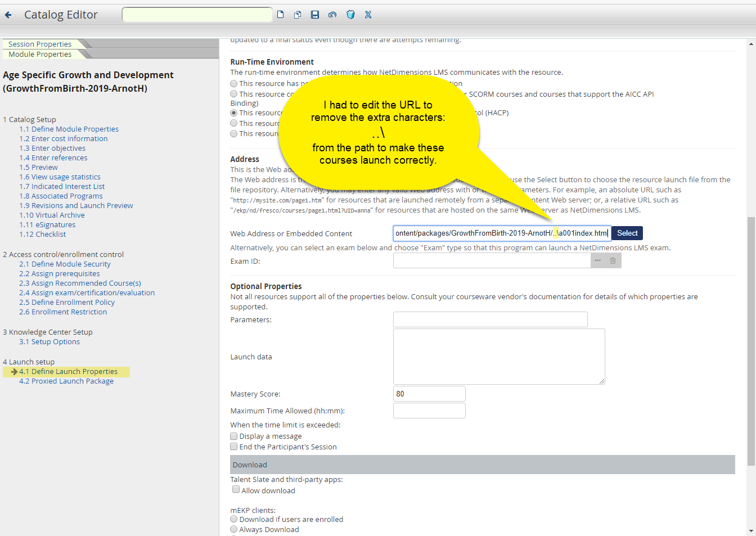Clear Exam ID with the trash icon

click(x=613, y=260)
